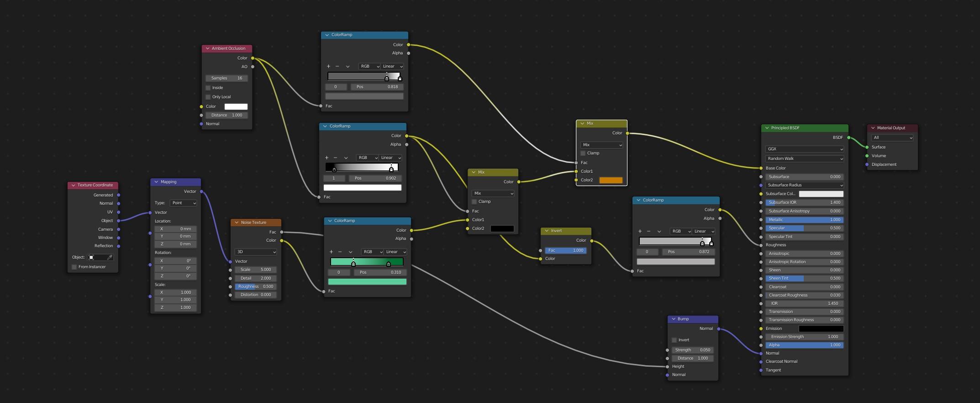Collapse the Material Output node
This screenshot has width=980, height=403.
tap(873, 128)
